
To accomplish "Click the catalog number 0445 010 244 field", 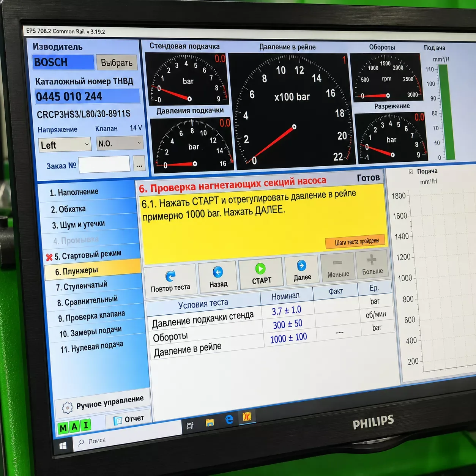I will [87, 96].
